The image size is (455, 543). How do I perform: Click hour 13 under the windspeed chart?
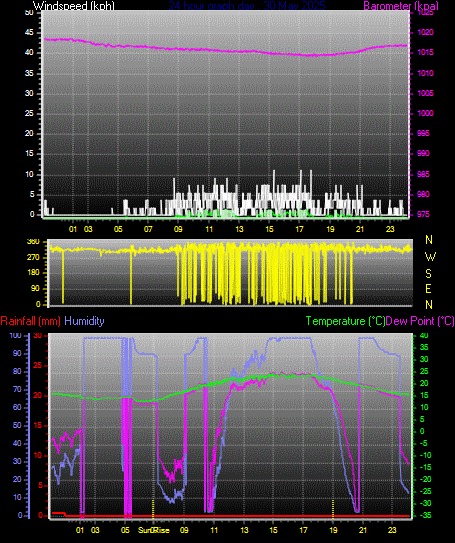pos(239,229)
